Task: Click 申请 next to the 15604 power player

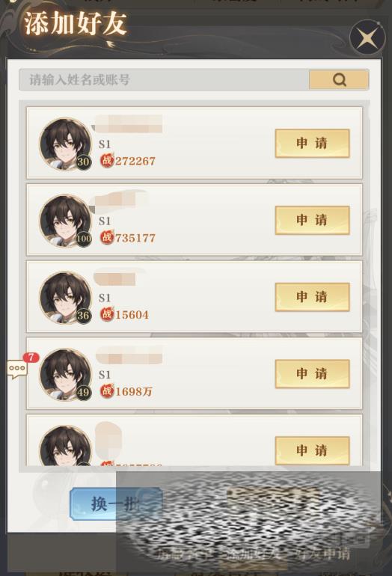Action: click(312, 297)
